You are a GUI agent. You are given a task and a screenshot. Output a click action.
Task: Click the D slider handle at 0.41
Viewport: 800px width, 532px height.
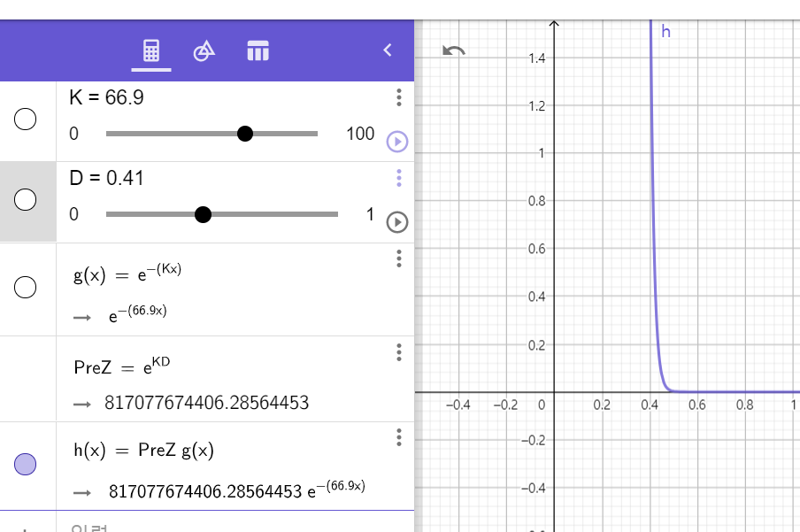[203, 214]
